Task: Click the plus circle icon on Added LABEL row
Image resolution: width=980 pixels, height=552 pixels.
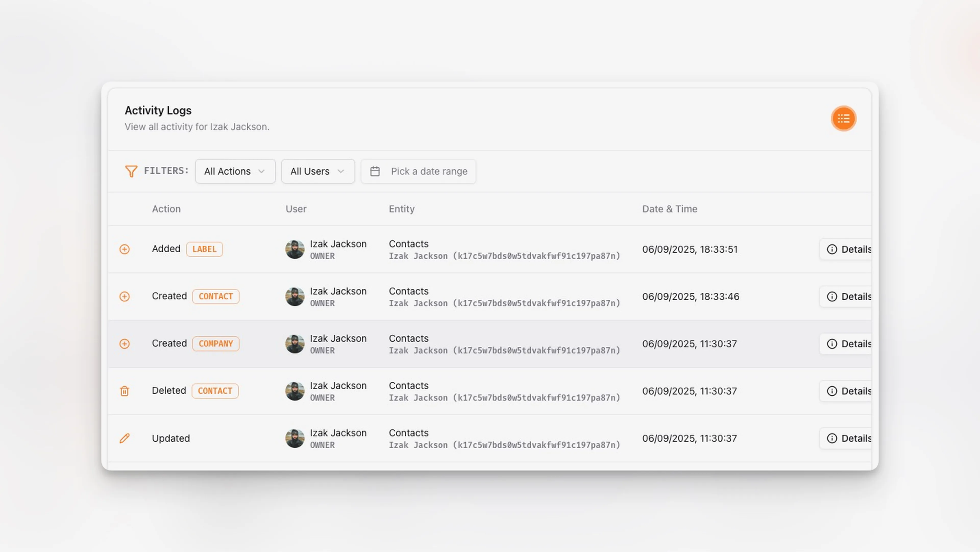Action: 124,249
